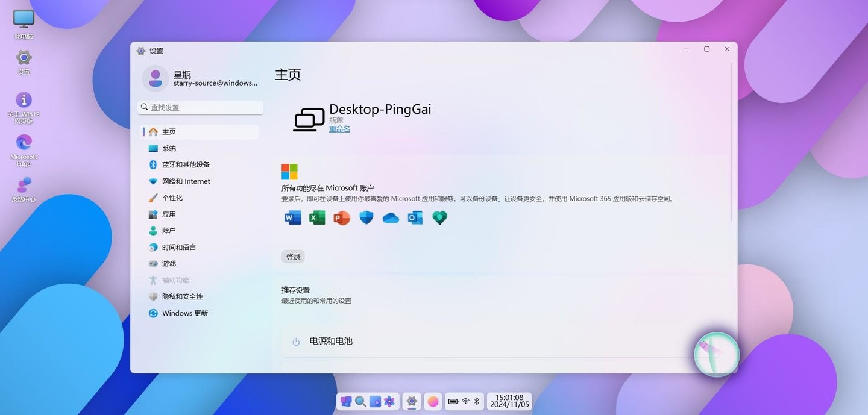Click the OneDrive cloud icon
The image size is (868, 415).
[391, 218]
